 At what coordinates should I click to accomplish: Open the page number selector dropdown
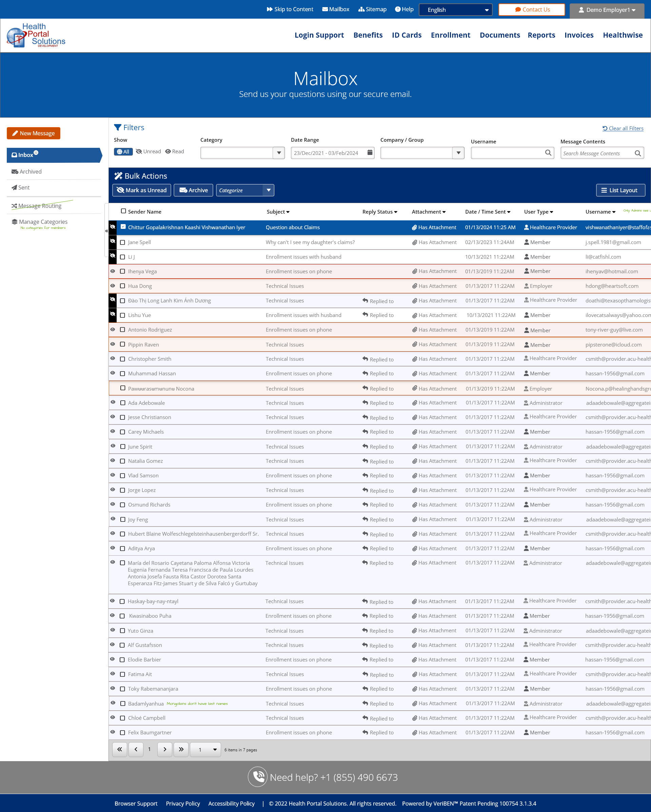pyautogui.click(x=205, y=750)
